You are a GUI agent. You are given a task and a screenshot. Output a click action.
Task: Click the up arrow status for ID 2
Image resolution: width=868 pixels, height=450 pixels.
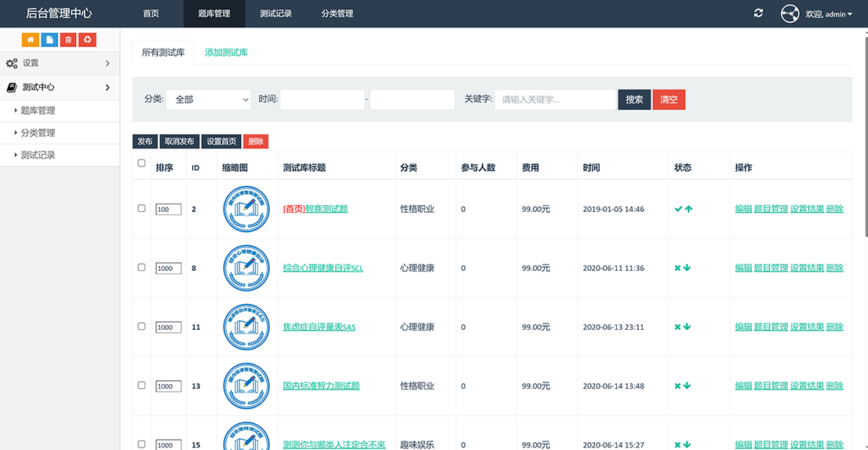tap(688, 209)
